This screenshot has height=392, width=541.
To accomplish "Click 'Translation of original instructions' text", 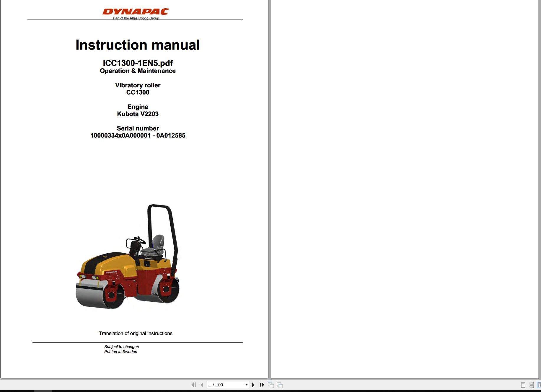I will coord(136,333).
